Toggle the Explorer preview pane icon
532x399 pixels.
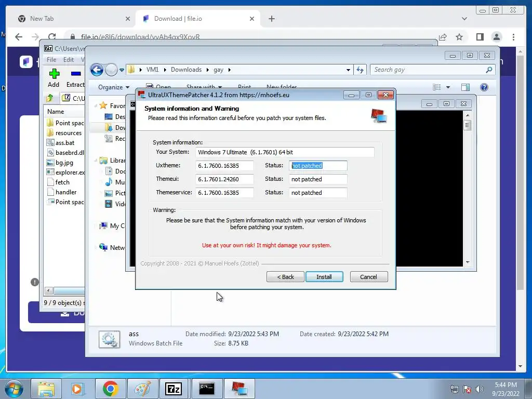(x=465, y=87)
